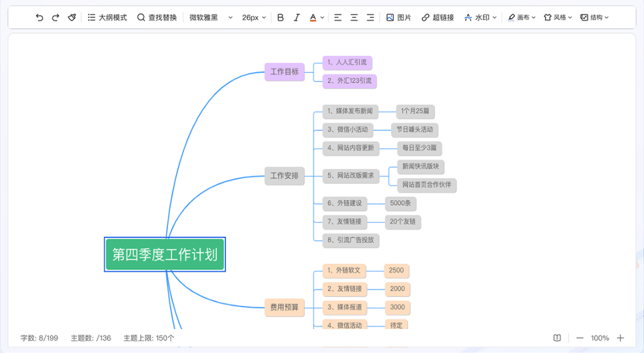This screenshot has height=353, width=644.
Task: Switch to 大纲模式 outline mode
Action: tap(107, 18)
